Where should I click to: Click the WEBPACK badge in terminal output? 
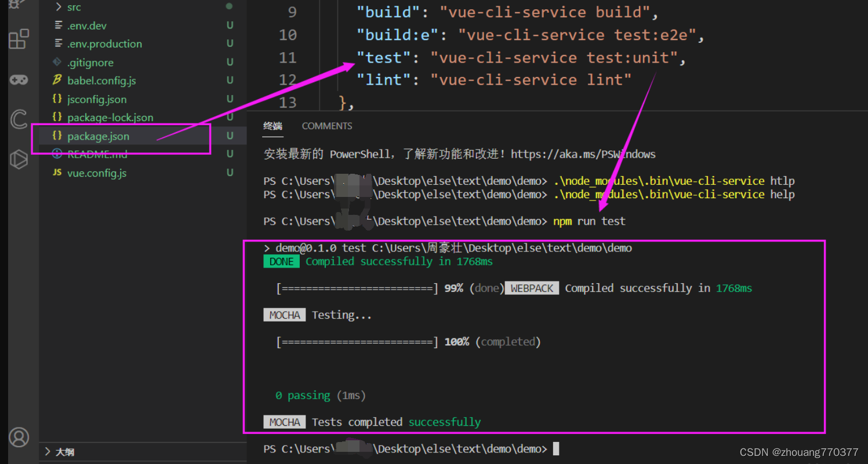[x=532, y=288]
